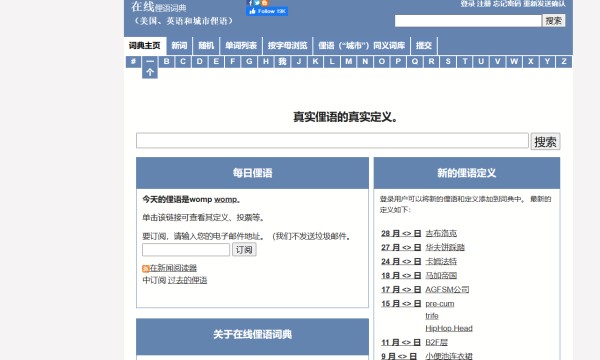Open the 吉布洛克 definition link
600x360 pixels.
coord(441,233)
